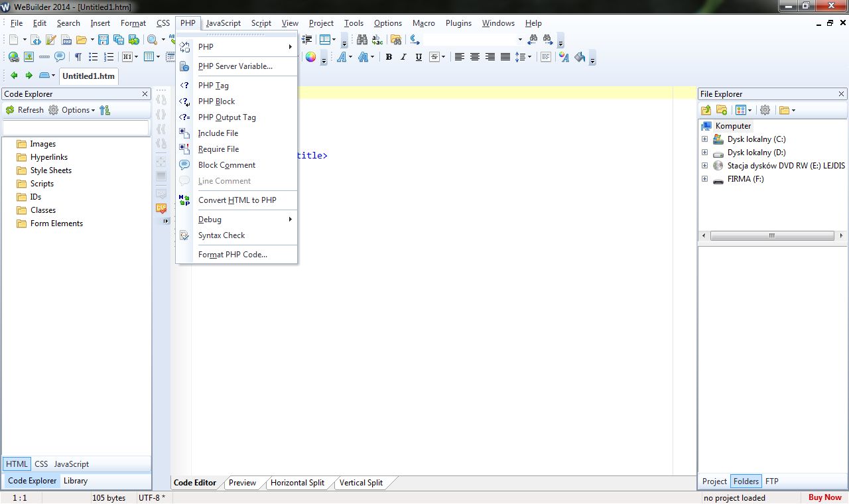Click the File Explorer settings gear icon
The width and height of the screenshot is (849, 504).
(765, 110)
